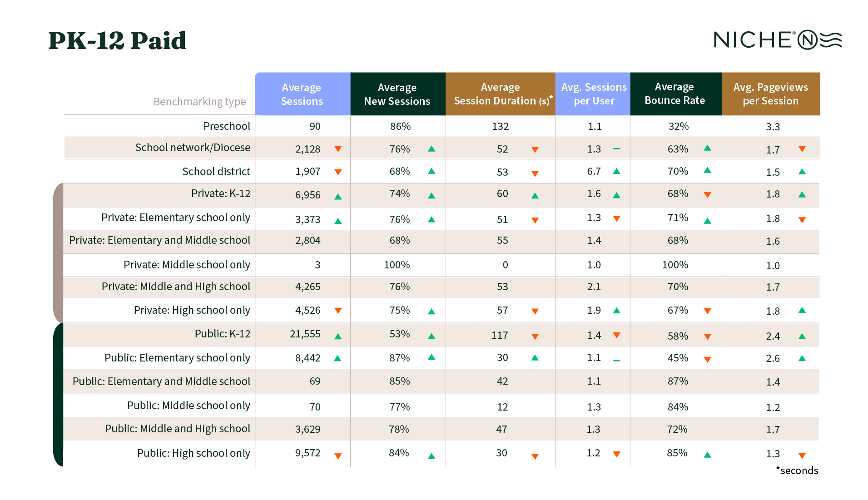Click Private: Elementary and Middle school label

pos(160,241)
